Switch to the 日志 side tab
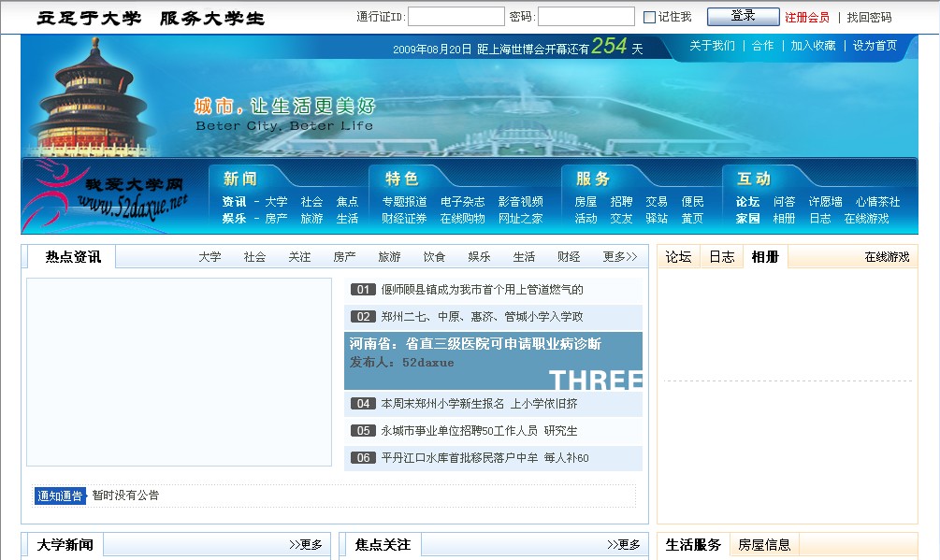The height and width of the screenshot is (560, 940). click(722, 257)
